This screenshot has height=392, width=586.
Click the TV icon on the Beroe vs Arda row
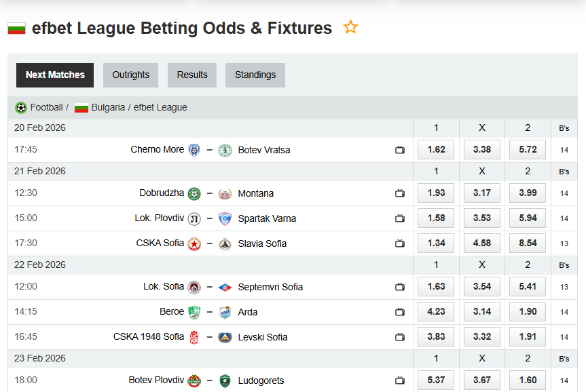400,312
